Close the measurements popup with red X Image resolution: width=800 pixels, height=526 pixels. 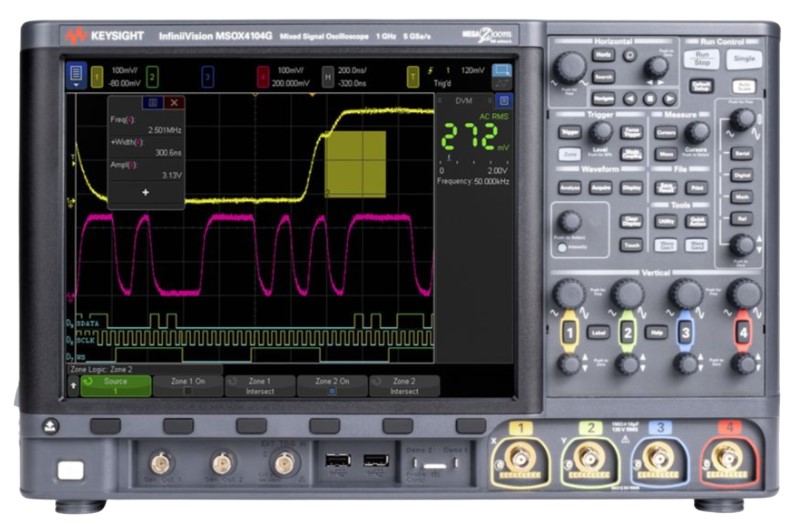pos(175,102)
